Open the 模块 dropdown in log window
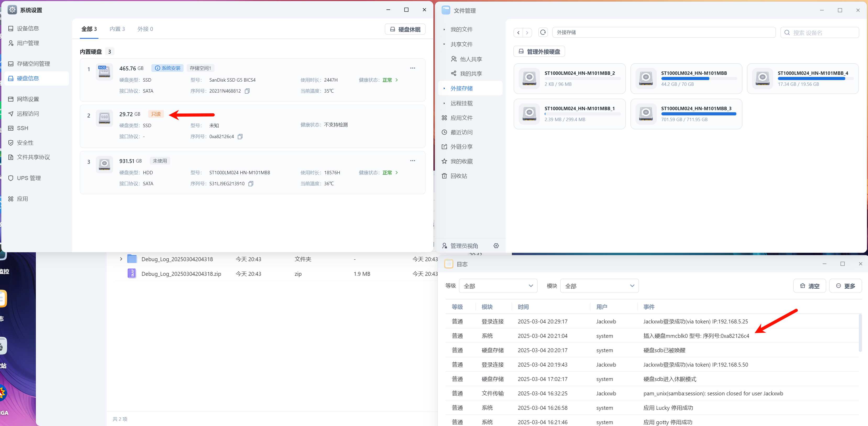This screenshot has width=868, height=426. point(599,286)
